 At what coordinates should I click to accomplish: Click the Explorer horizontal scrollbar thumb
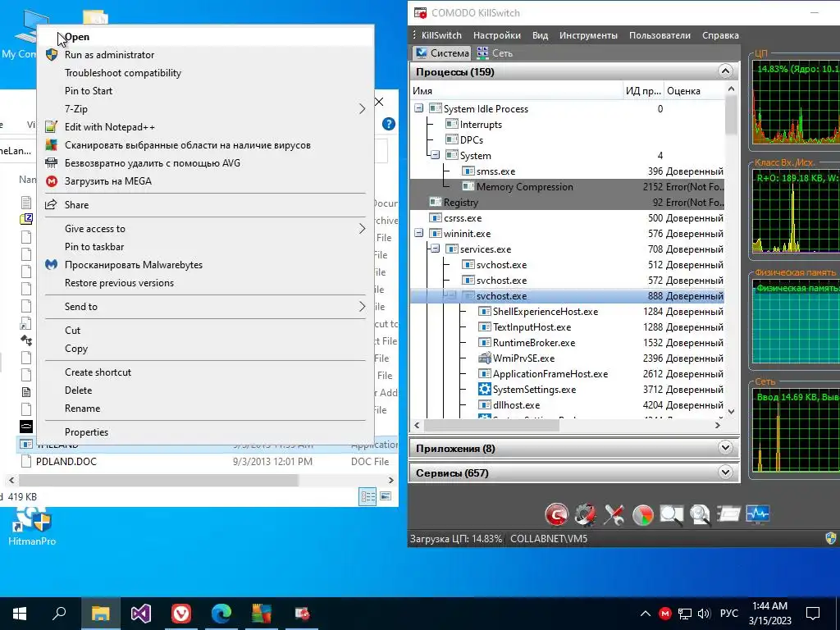pyautogui.click(x=158, y=480)
